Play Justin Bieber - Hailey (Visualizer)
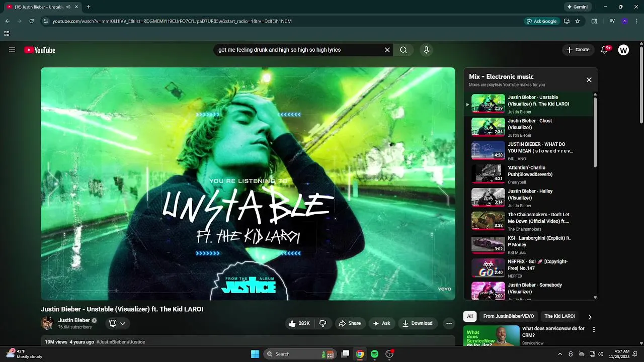The image size is (644, 362). coord(528,198)
